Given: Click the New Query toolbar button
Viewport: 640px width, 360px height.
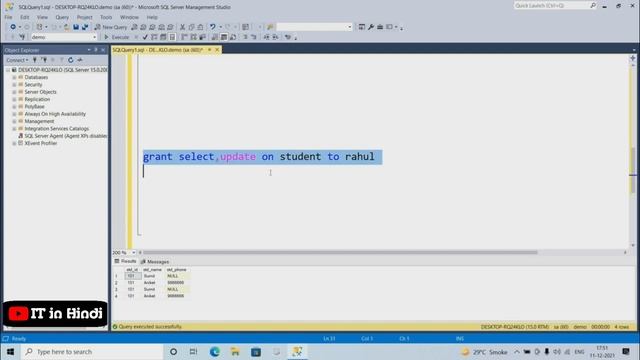Looking at the screenshot, I should pyautogui.click(x=111, y=27).
